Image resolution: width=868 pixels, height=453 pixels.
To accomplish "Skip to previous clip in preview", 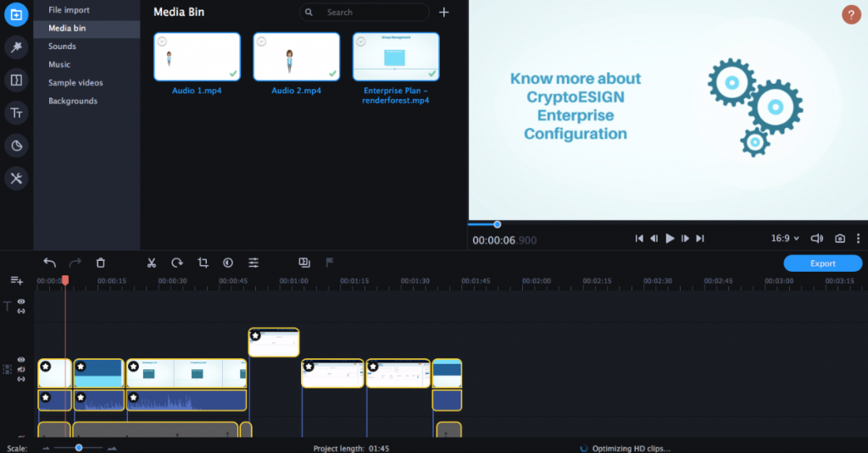I will click(x=639, y=239).
